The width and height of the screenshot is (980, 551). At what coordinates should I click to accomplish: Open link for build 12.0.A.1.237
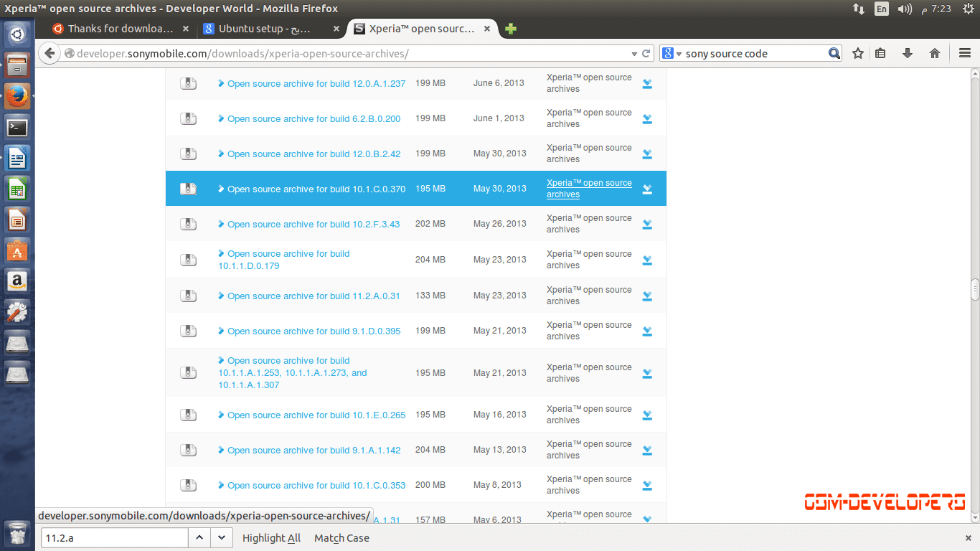(x=316, y=83)
